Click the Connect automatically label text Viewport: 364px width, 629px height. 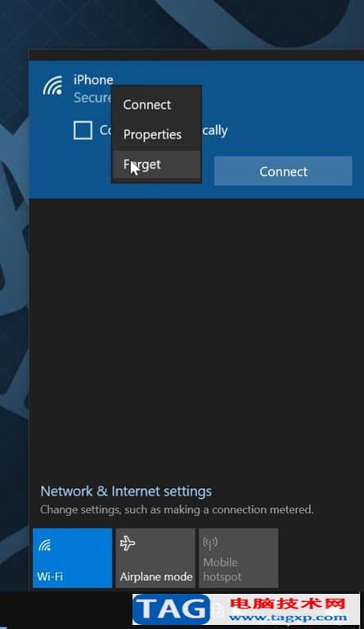pyautogui.click(x=164, y=130)
